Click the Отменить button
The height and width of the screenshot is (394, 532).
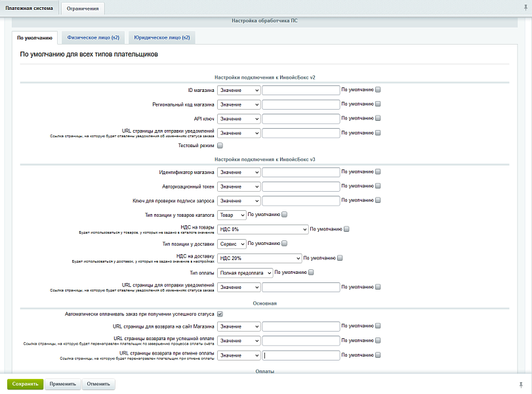(x=98, y=384)
